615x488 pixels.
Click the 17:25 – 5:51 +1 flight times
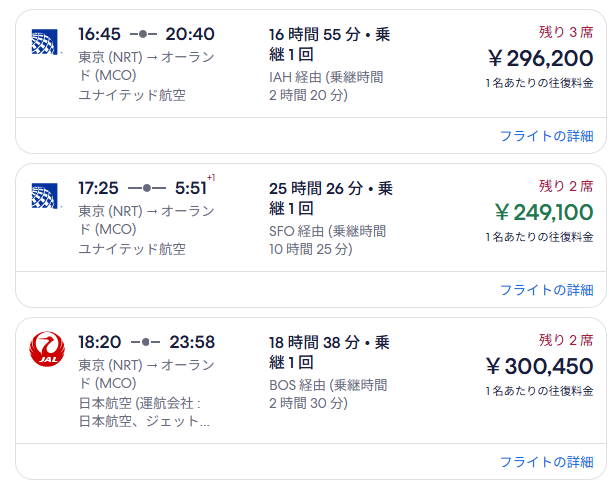coord(147,187)
